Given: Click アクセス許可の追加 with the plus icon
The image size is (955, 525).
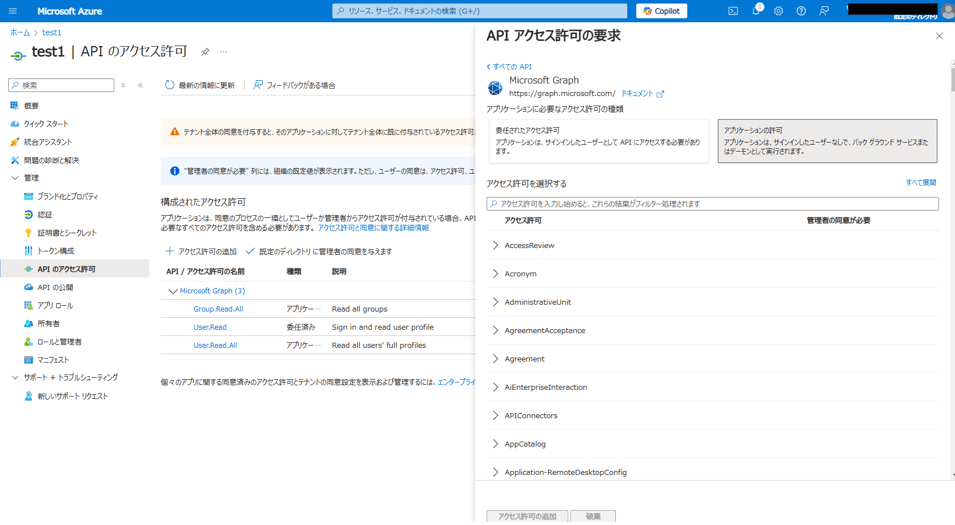Looking at the screenshot, I should pos(201,252).
